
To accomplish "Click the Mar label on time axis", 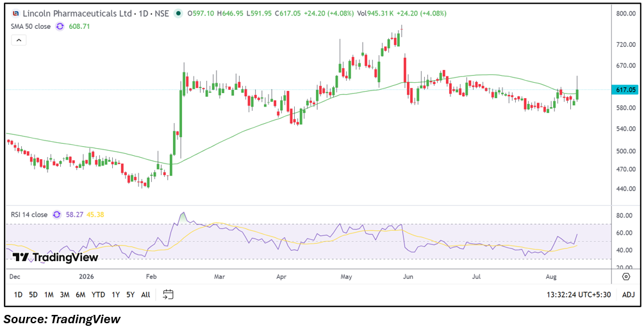I will [220, 276].
